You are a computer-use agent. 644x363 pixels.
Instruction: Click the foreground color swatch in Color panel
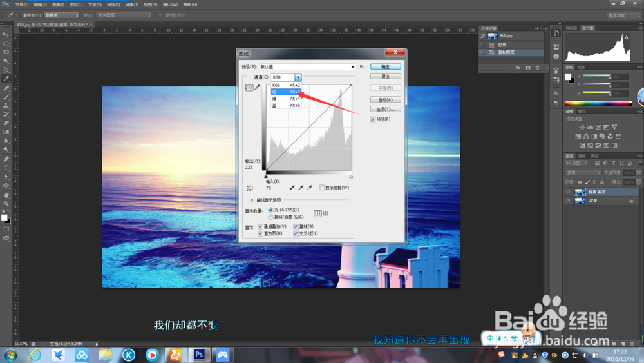568,77
